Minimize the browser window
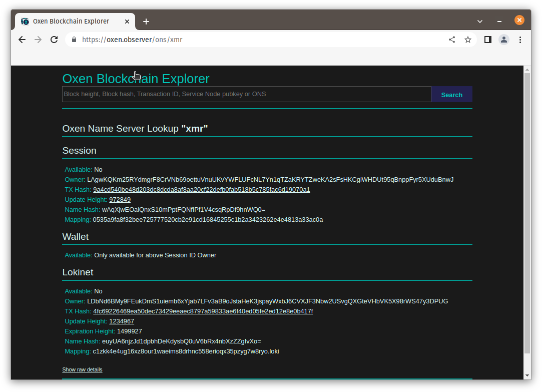 click(x=499, y=22)
